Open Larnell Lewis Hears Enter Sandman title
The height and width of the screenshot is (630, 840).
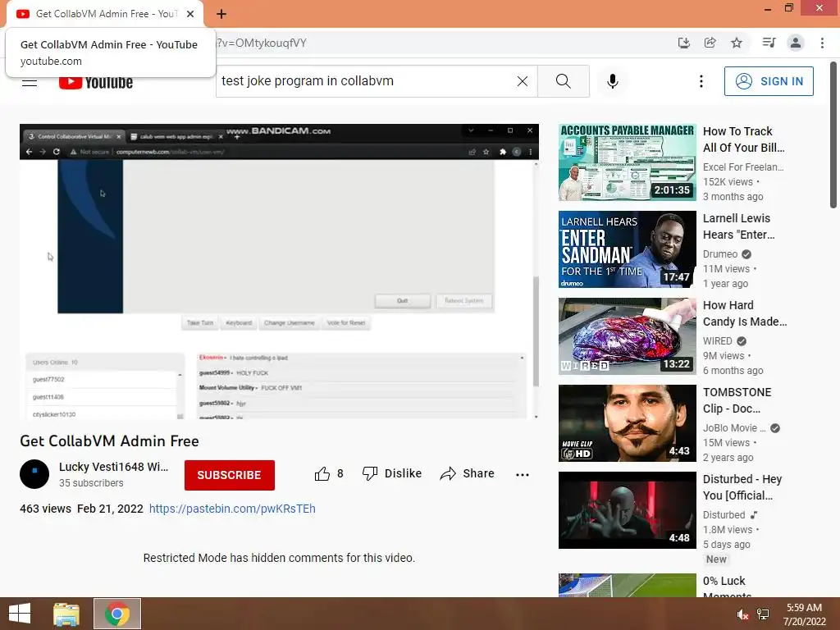pyautogui.click(x=739, y=226)
